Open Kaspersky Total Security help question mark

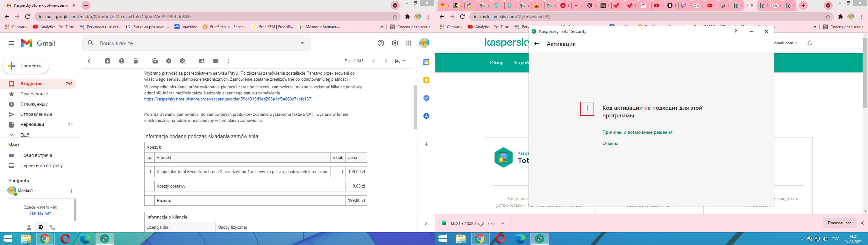[736, 31]
